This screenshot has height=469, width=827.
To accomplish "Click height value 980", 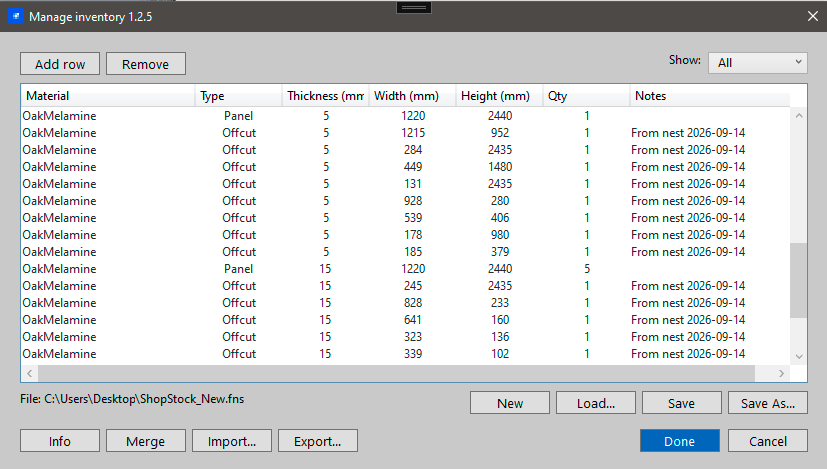I will 500,235.
